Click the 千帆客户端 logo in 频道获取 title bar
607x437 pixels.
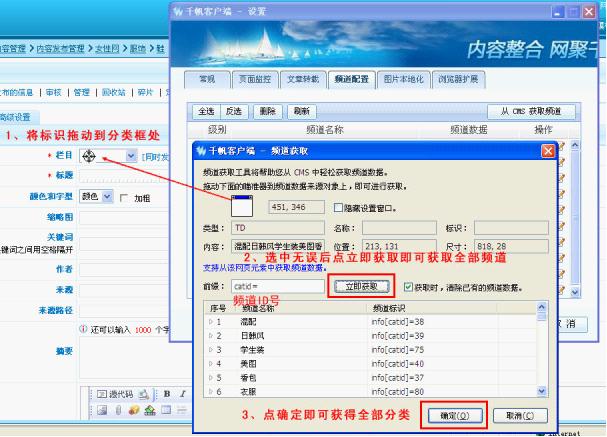[x=201, y=151]
